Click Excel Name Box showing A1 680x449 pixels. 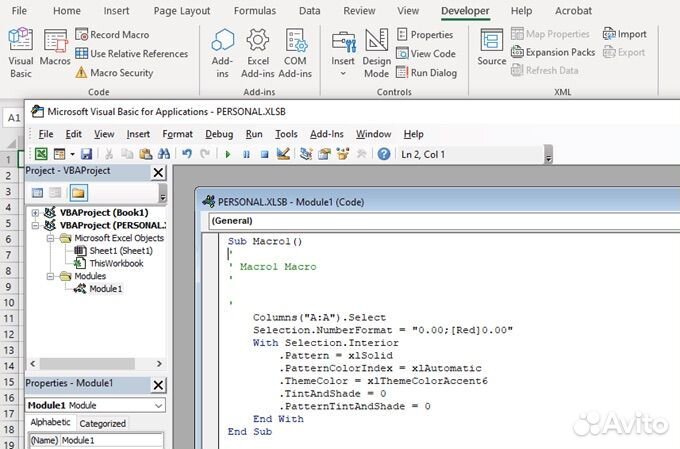pyautogui.click(x=14, y=118)
